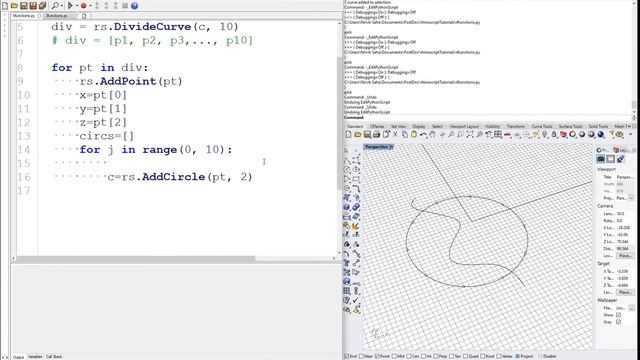Open the Standard toolbar tab
Image resolution: width=640 pixels, height=360 pixels.
[355, 127]
